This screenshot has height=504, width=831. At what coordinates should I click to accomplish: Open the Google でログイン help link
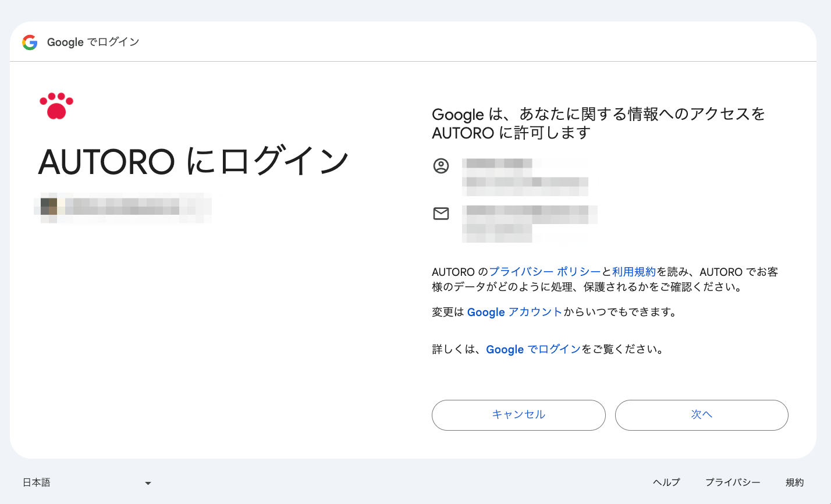533,349
